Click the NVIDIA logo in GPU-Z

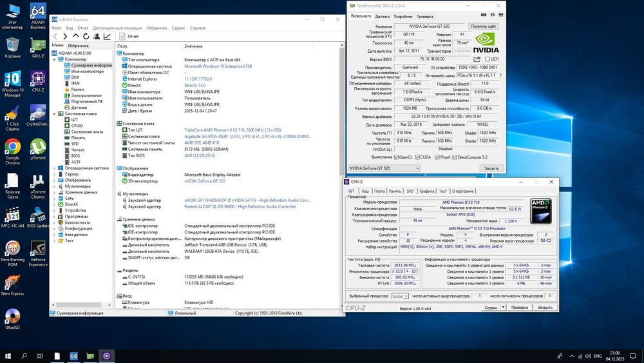[x=486, y=43]
